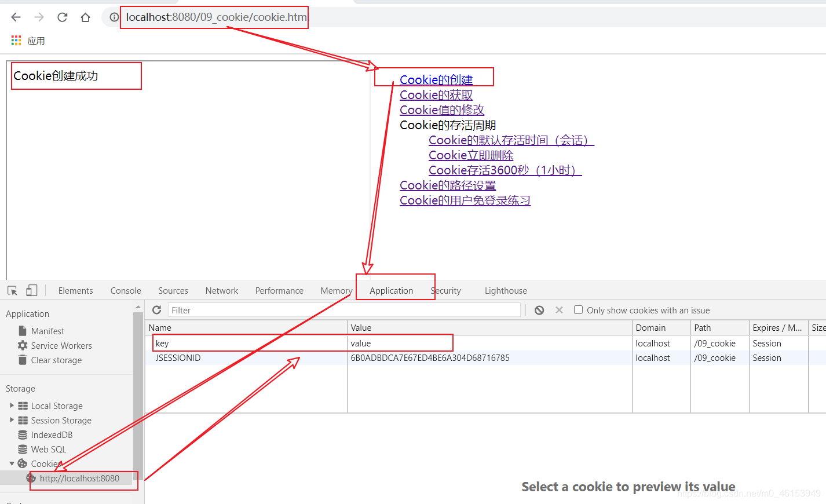Open the Cookie的创建 link

point(436,80)
